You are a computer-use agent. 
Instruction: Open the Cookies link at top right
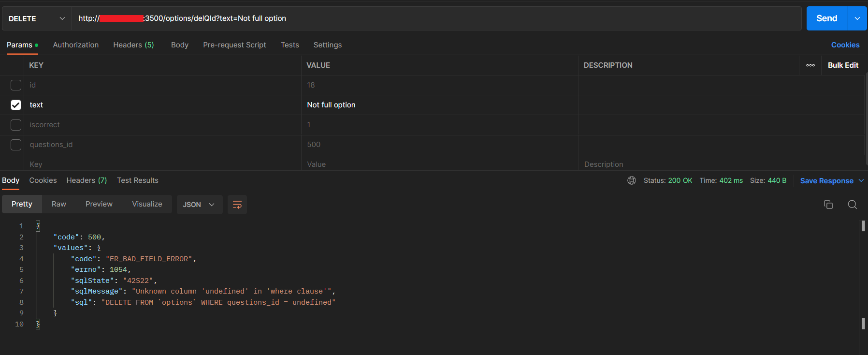(845, 45)
